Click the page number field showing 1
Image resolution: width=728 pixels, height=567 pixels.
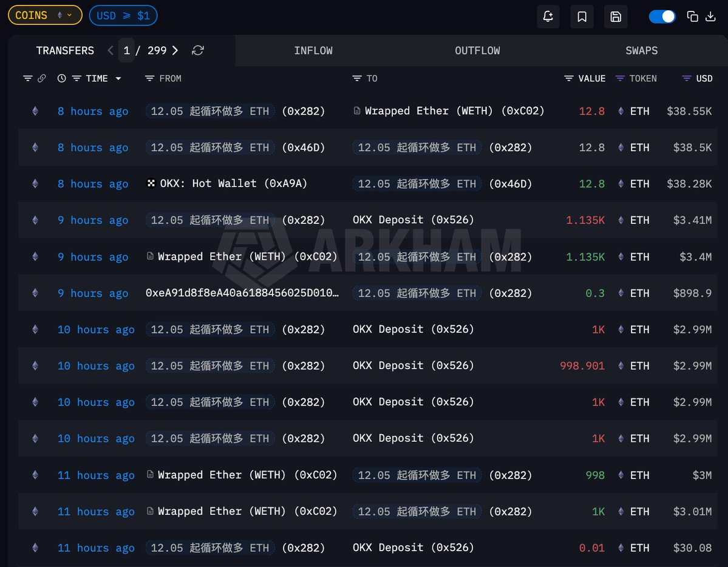coord(126,50)
